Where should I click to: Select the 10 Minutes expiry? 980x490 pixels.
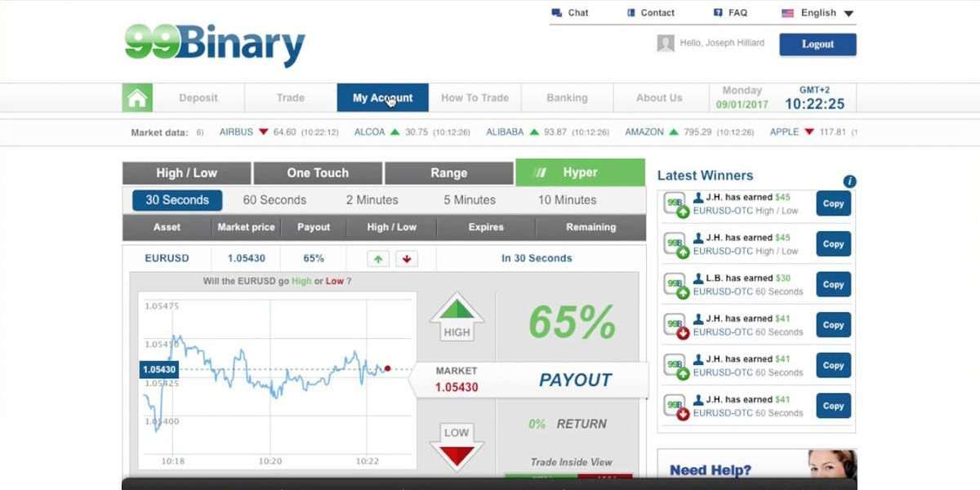567,200
